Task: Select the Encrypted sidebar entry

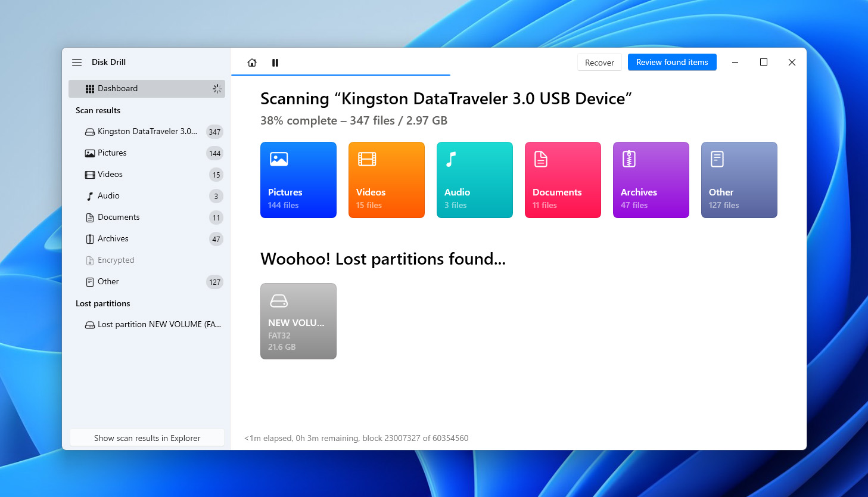Action: pos(147,260)
